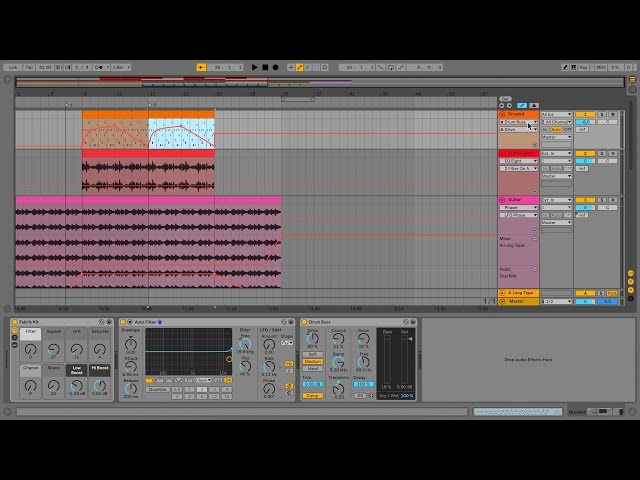This screenshot has height=480, width=640.
Task: Solo the Guitar Synth track
Action: [x=602, y=153]
